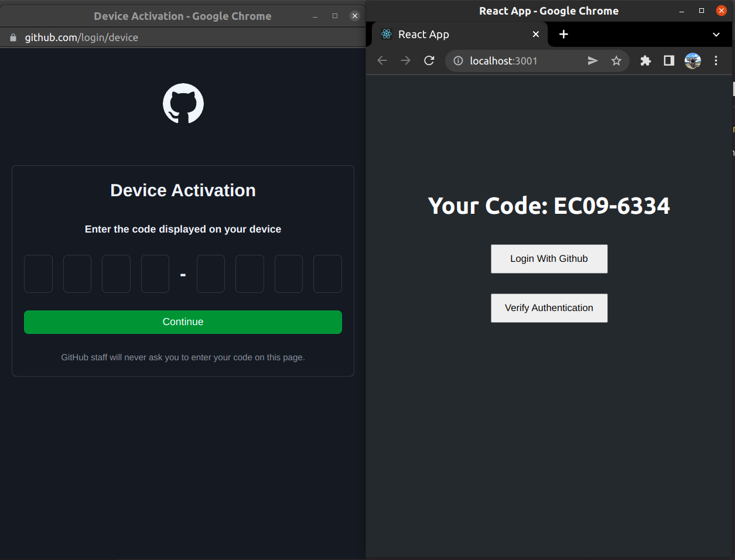Focus the first code character box
Viewport: 735px width, 560px height.
[x=38, y=274]
